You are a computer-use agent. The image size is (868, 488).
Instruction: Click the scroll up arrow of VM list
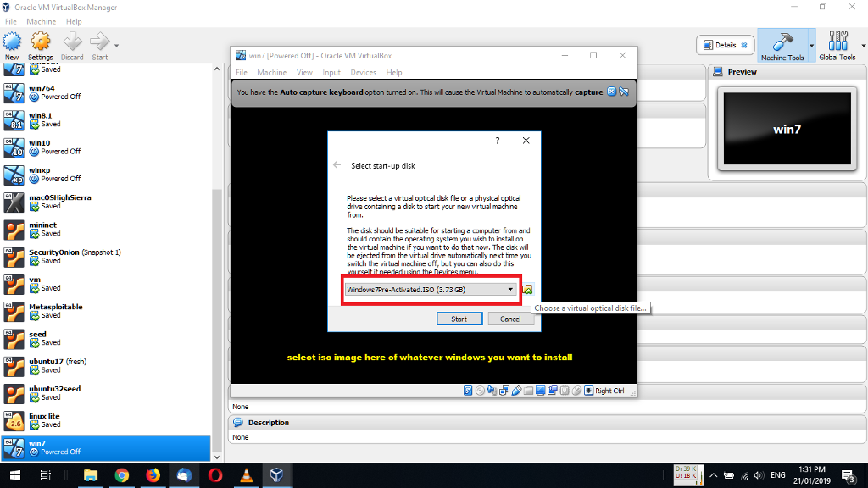(x=216, y=69)
